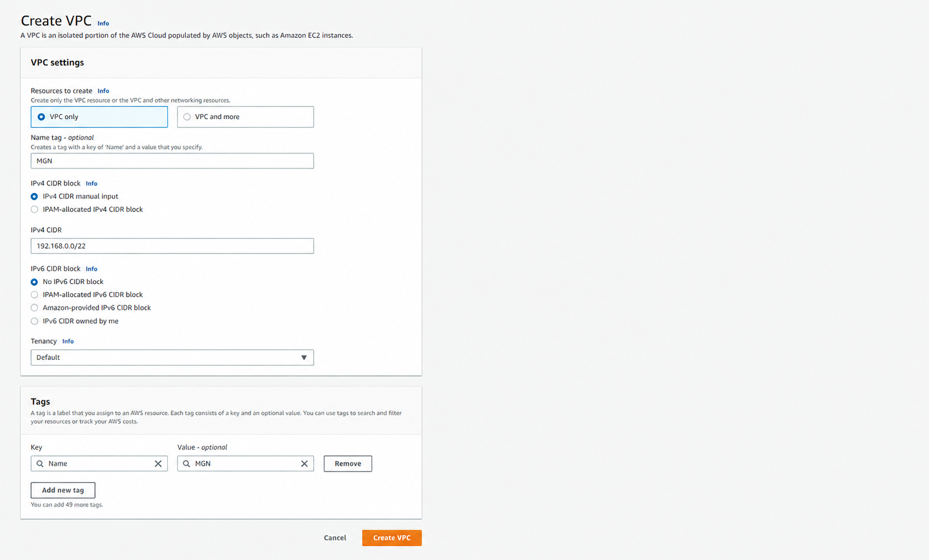929x560 pixels.
Task: Open Info link next to Create VPC
Action: tap(103, 24)
